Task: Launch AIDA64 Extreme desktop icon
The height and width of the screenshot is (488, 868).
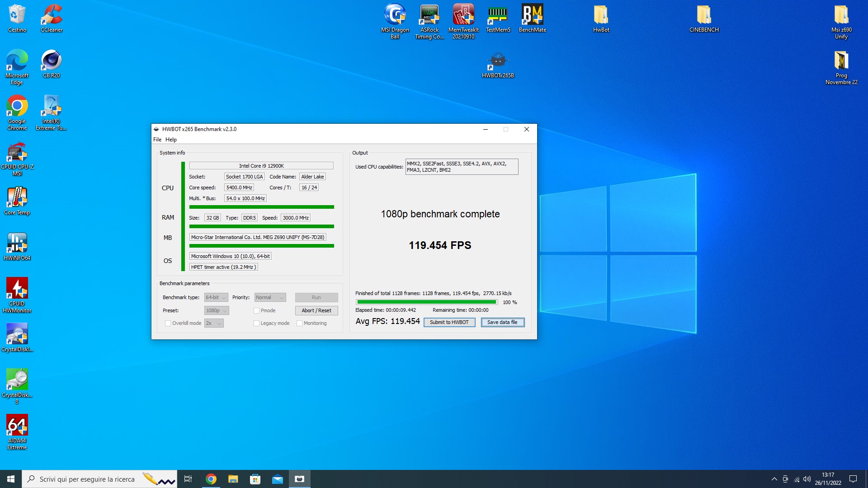Action: click(x=17, y=432)
